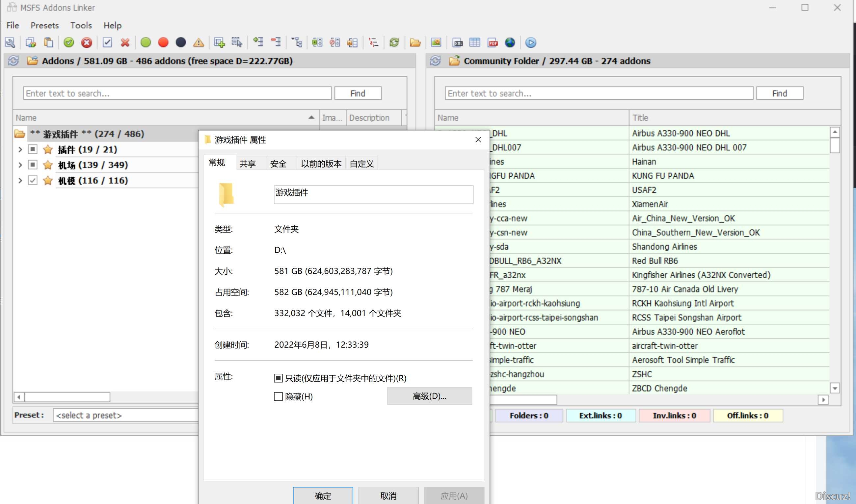Refresh the Community Folder panel icon
The image size is (856, 504).
(x=435, y=61)
